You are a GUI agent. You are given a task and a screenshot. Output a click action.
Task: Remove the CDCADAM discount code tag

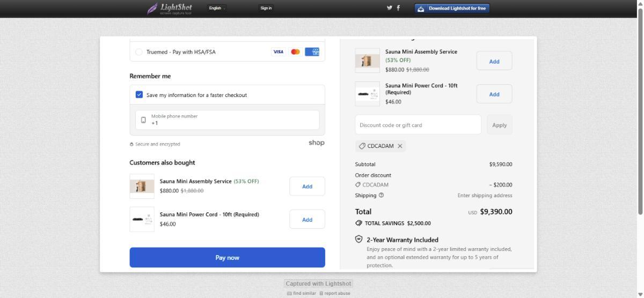tap(400, 146)
